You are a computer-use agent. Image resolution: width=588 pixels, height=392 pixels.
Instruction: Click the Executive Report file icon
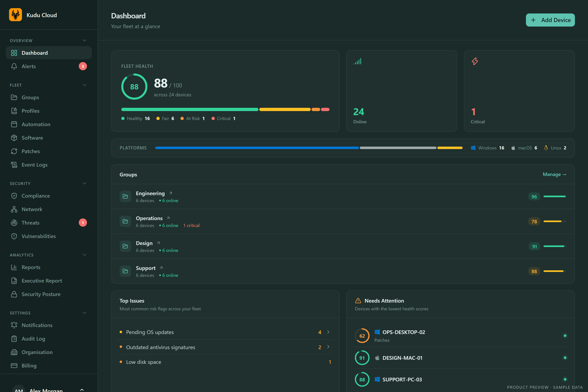click(14, 281)
